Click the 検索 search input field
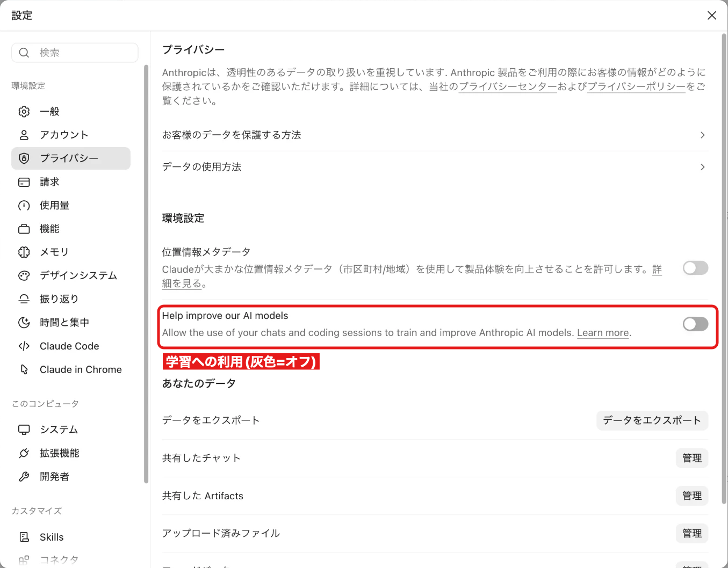This screenshot has width=728, height=568. (75, 53)
